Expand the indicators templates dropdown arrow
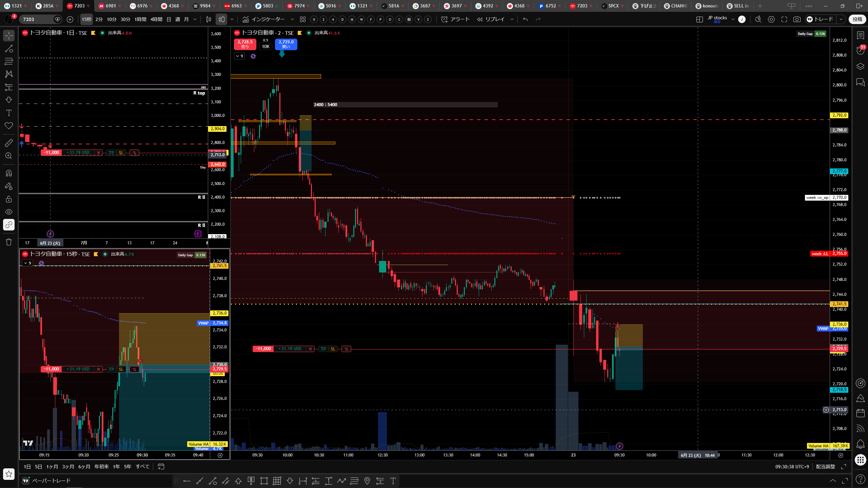Viewport: 868px width, 488px height. [x=292, y=19]
